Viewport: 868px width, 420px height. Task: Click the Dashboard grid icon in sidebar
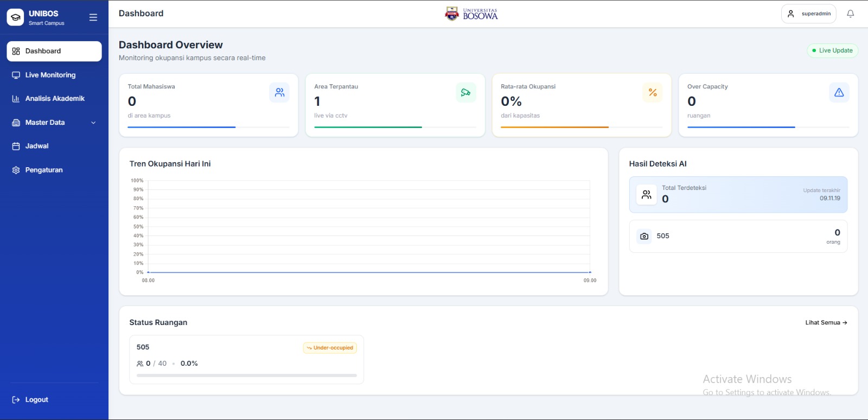[x=16, y=51]
